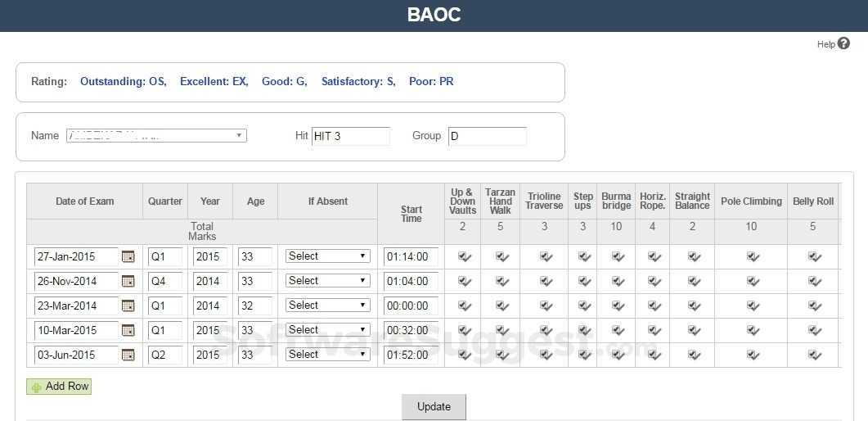Toggle Belly Roll checkbox for 03-Jun-2015 row
Viewport: 868px width, 421px height.
[x=814, y=355]
